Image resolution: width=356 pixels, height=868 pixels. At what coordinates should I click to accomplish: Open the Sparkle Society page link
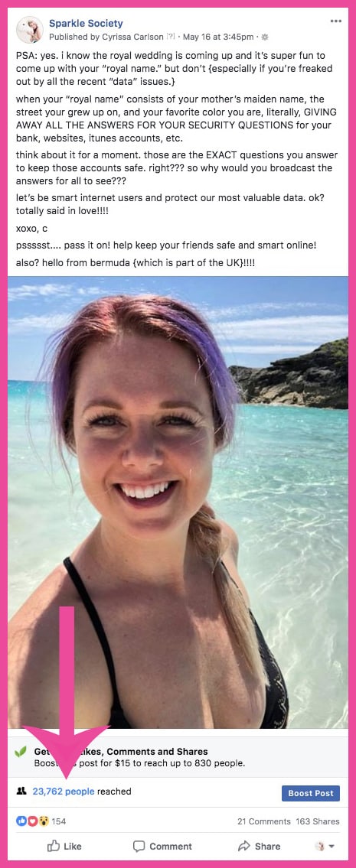pos(86,23)
